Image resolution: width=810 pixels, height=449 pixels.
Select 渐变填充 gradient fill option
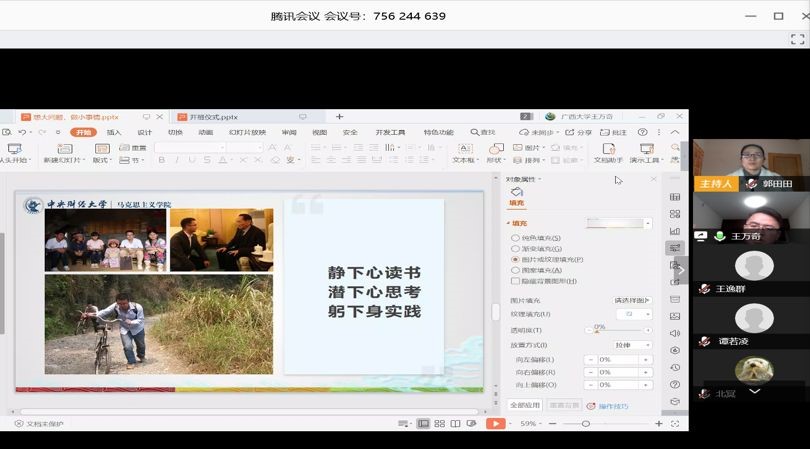click(516, 249)
